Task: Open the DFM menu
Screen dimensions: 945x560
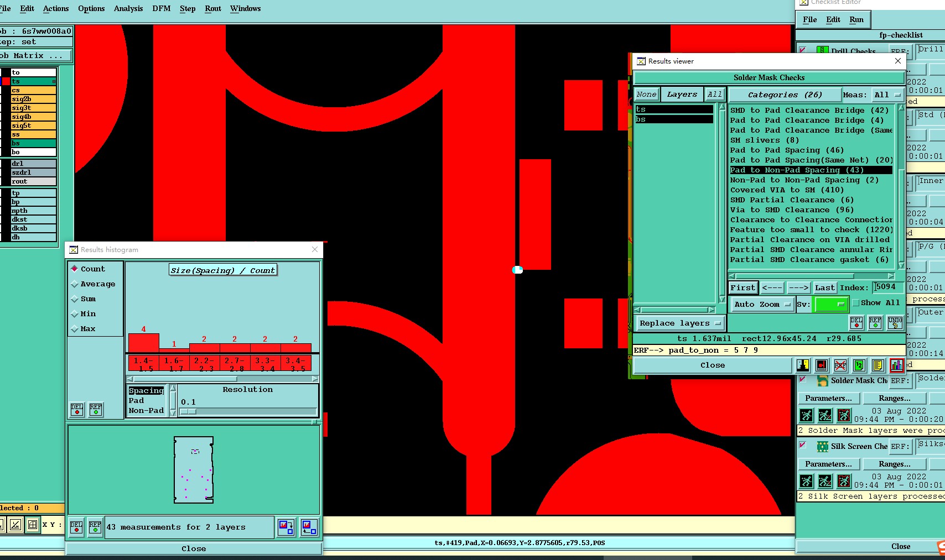Action: 162,8
